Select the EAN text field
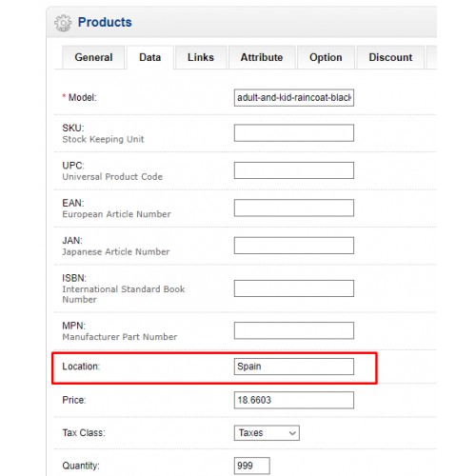 pyautogui.click(x=294, y=208)
